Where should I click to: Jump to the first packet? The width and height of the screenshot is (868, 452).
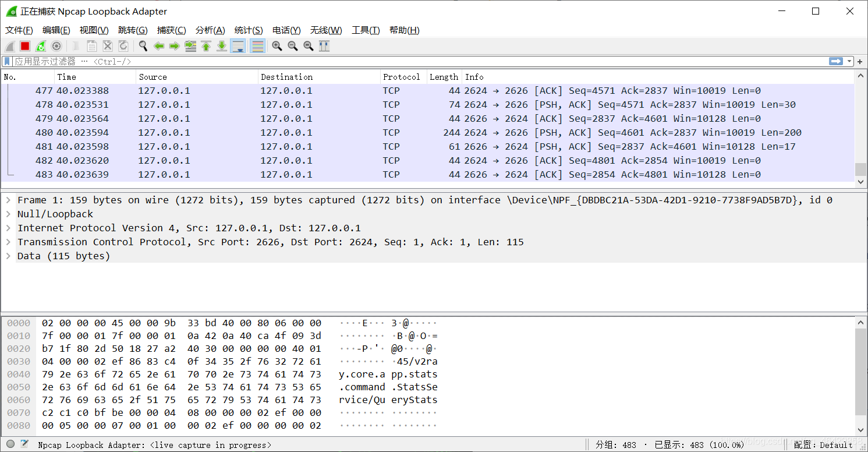tap(206, 46)
